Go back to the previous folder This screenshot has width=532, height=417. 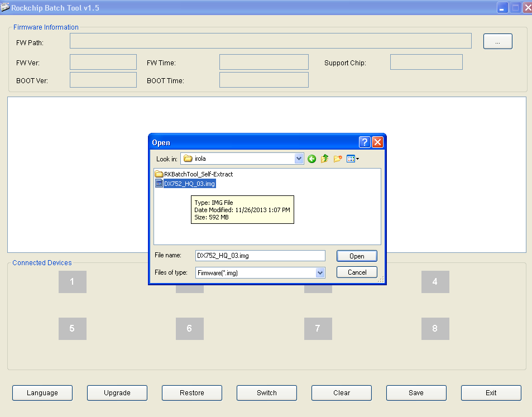point(311,159)
